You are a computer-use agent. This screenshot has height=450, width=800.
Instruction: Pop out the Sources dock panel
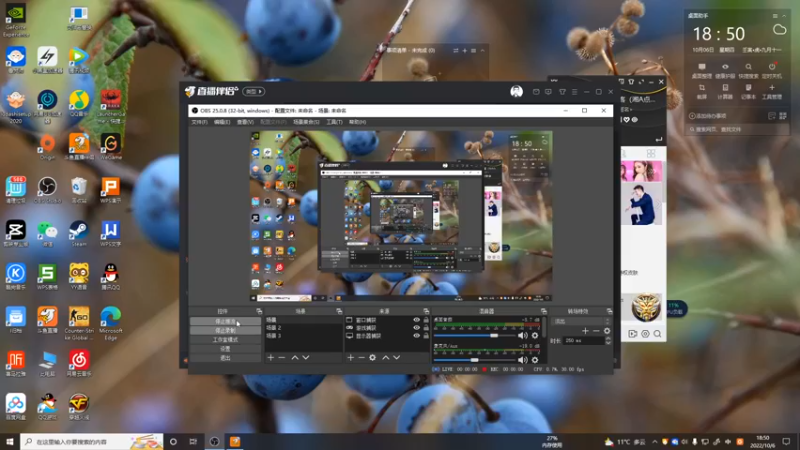click(426, 311)
